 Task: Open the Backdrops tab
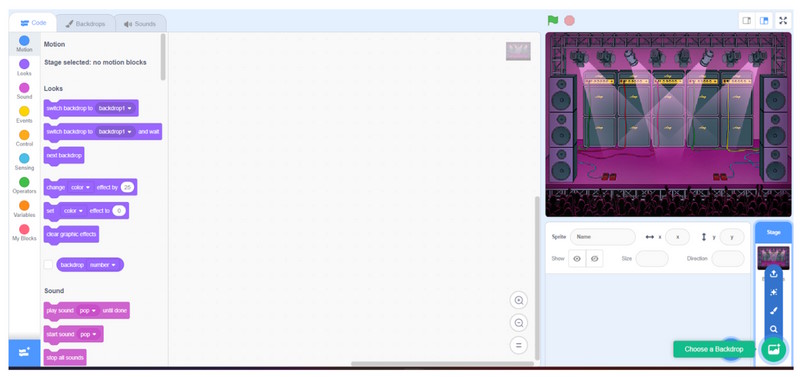pyautogui.click(x=85, y=24)
